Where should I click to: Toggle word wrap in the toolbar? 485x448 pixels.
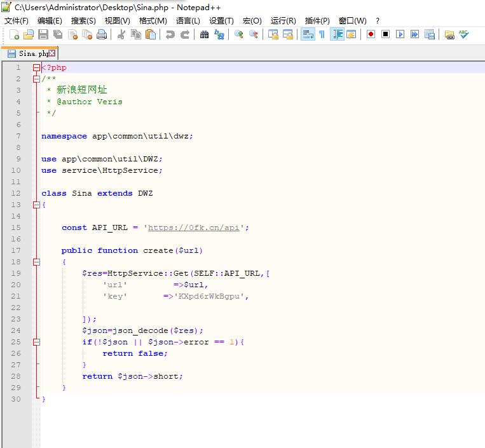(308, 34)
